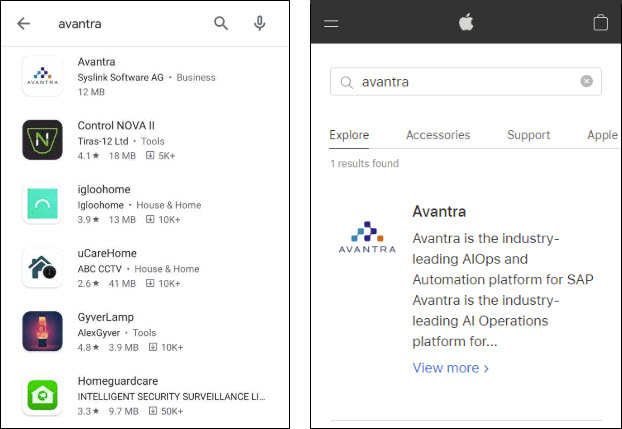This screenshot has width=622, height=429.
Task: Open the uCareHome app icon
Action: coord(42,267)
